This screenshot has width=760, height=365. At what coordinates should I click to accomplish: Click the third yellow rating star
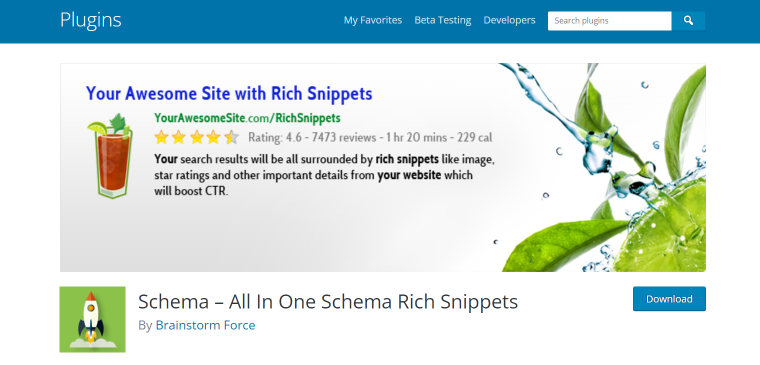point(196,138)
